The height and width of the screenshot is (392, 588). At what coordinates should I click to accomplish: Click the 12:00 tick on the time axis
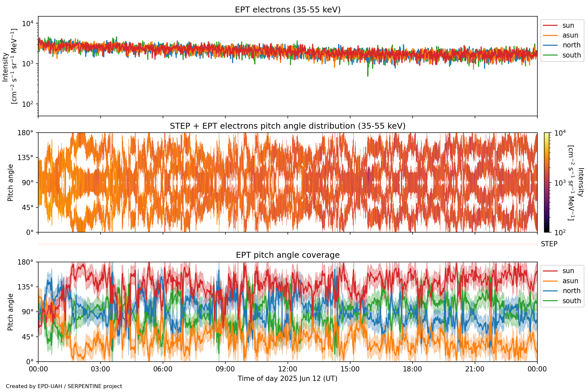[x=287, y=369]
